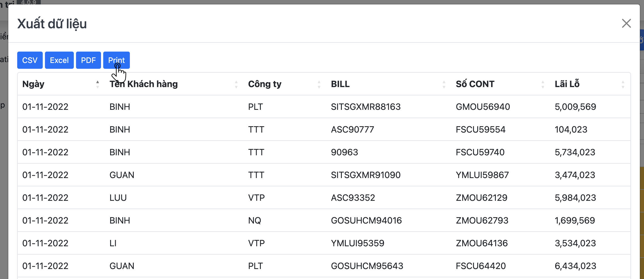Select container cell ZMOU64136

[x=482, y=243]
